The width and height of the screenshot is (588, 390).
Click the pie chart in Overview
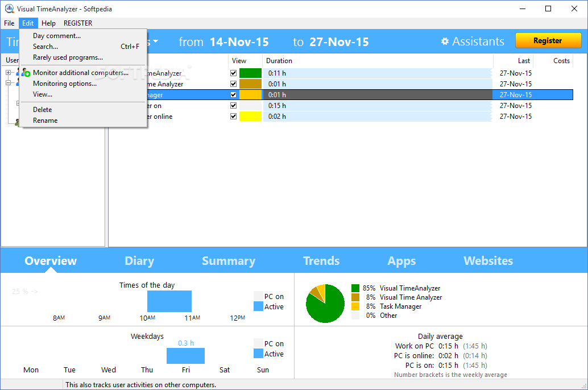pyautogui.click(x=325, y=304)
